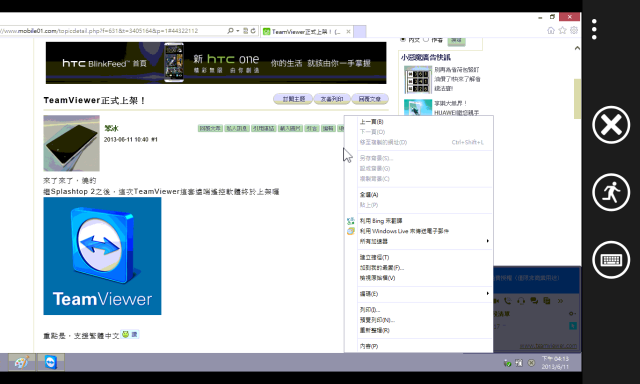The image size is (640, 384).
Task: Click the smiley emoticon after 支援繁體中文
Action: pos(125,334)
